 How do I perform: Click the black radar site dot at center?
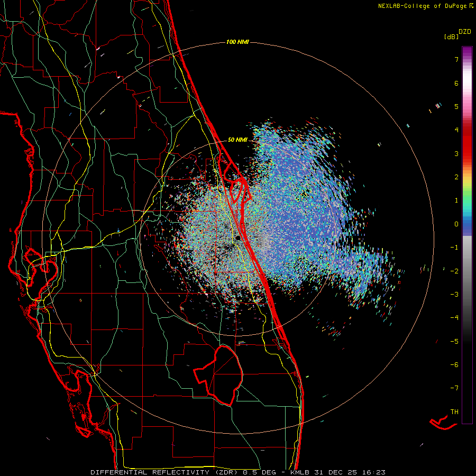click(x=237, y=239)
